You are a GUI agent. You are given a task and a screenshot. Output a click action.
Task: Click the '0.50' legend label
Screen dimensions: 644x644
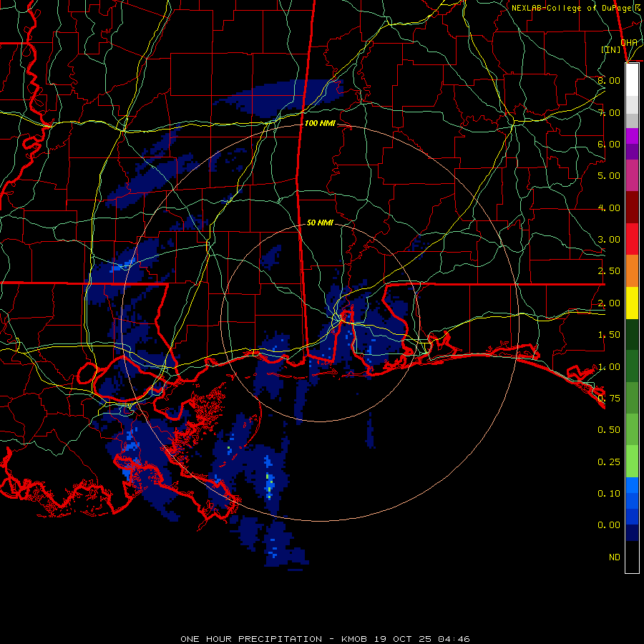(609, 430)
